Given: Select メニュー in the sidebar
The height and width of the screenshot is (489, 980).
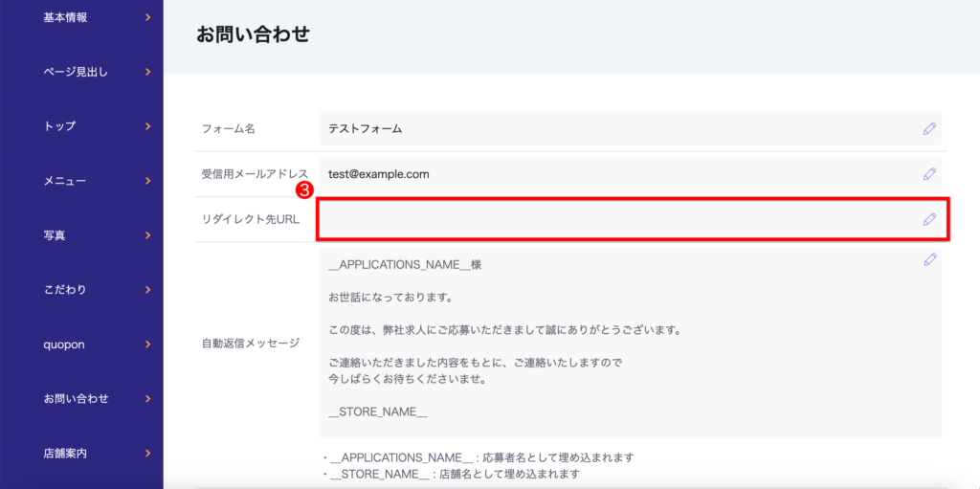Looking at the screenshot, I should pyautogui.click(x=65, y=181).
